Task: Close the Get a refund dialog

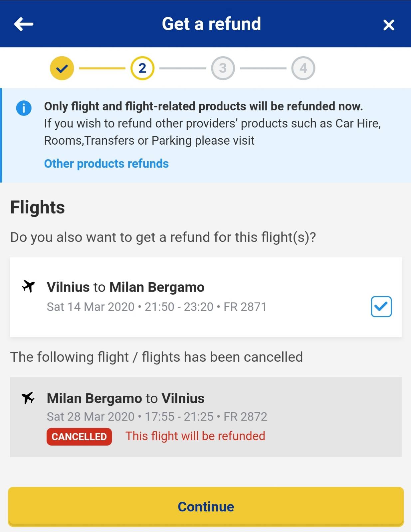Action: (388, 25)
